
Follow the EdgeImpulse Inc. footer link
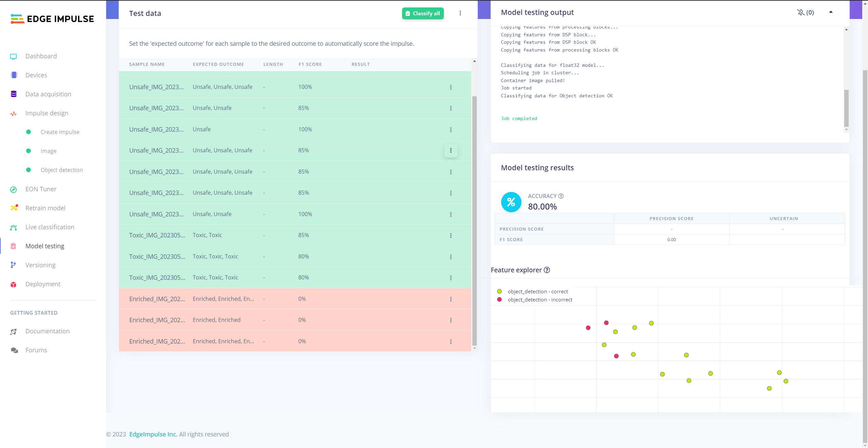(x=153, y=434)
